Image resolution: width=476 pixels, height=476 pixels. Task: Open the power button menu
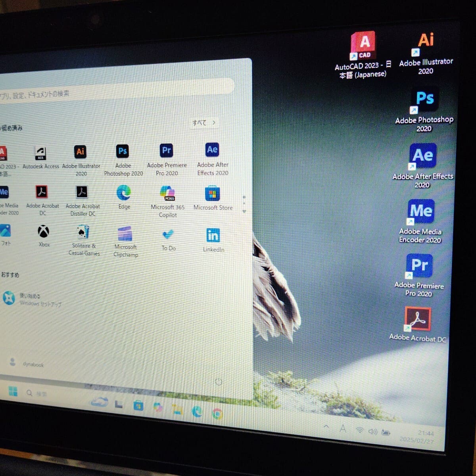point(218,382)
